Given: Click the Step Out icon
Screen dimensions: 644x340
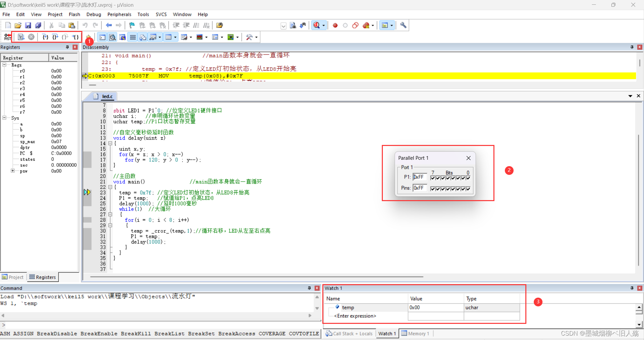Looking at the screenshot, I should [x=65, y=37].
